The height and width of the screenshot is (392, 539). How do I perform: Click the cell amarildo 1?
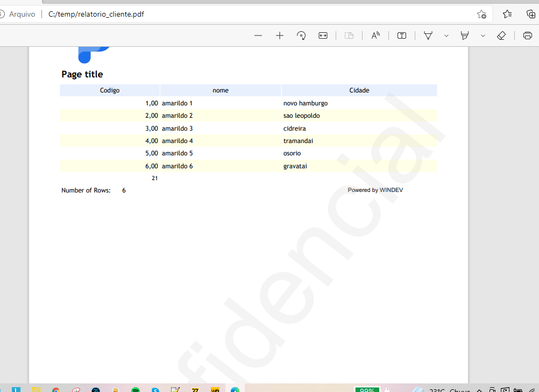(x=177, y=103)
